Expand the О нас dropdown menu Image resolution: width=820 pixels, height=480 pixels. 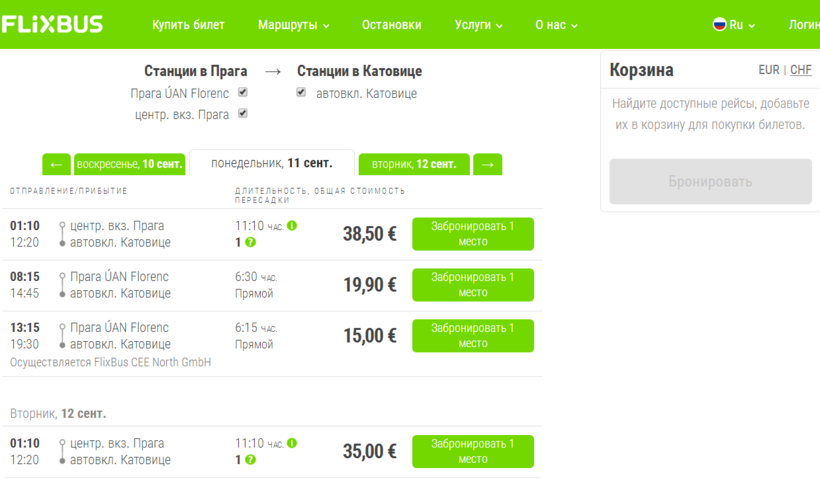(x=556, y=25)
